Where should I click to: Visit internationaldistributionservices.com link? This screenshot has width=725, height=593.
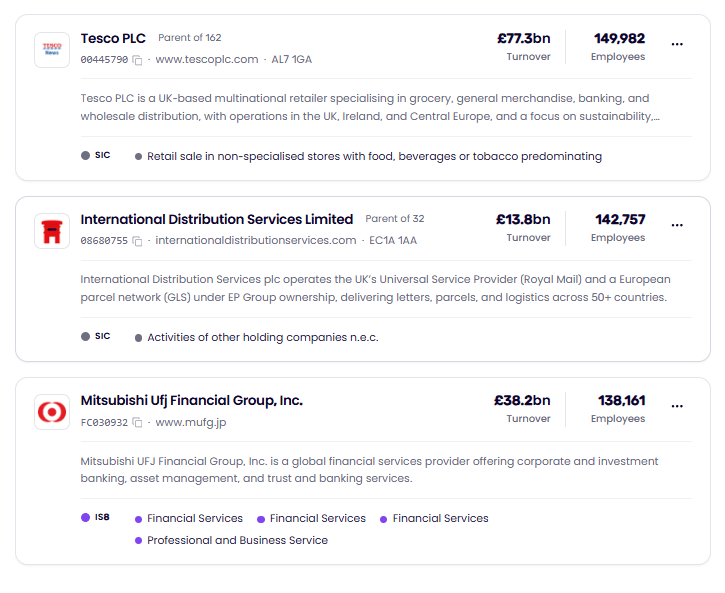(x=256, y=241)
